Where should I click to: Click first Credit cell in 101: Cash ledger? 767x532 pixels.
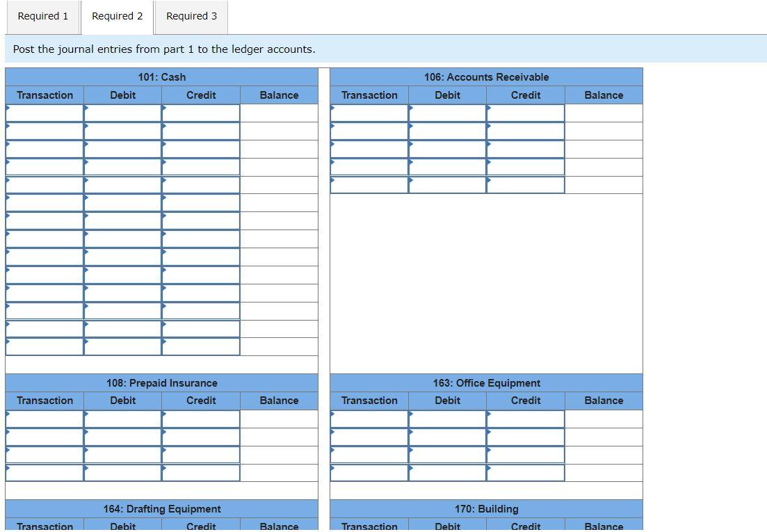[x=201, y=113]
